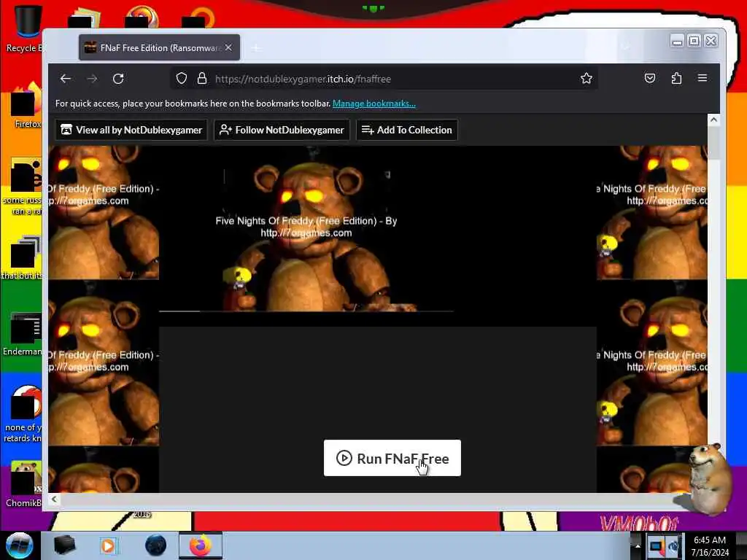Screen dimensions: 747x560
Task: Go back using the browser back arrow
Action: [66, 79]
